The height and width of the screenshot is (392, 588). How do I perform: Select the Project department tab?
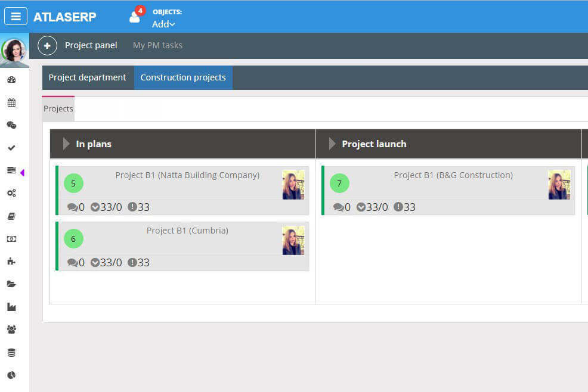pyautogui.click(x=88, y=77)
